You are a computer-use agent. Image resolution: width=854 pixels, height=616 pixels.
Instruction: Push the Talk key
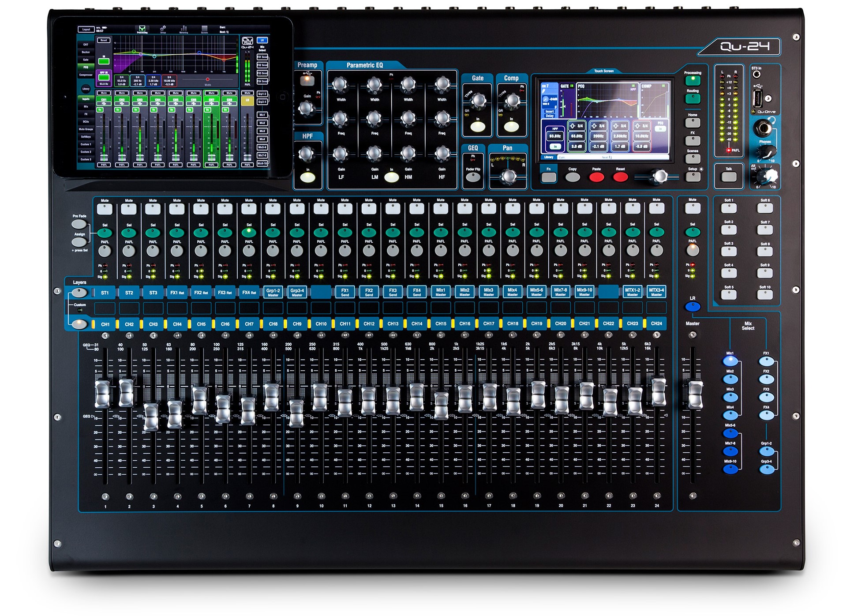tap(729, 177)
